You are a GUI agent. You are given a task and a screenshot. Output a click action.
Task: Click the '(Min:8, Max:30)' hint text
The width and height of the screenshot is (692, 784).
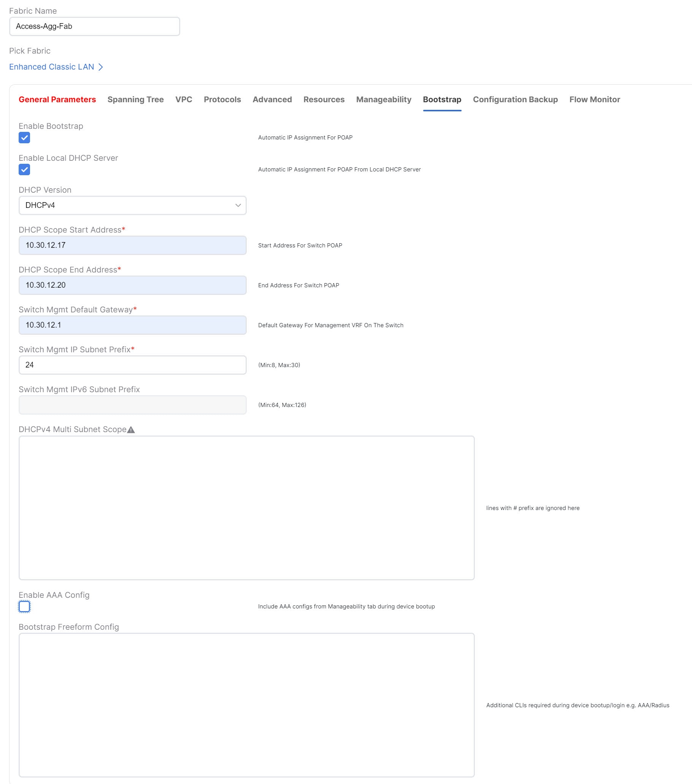pyautogui.click(x=279, y=365)
